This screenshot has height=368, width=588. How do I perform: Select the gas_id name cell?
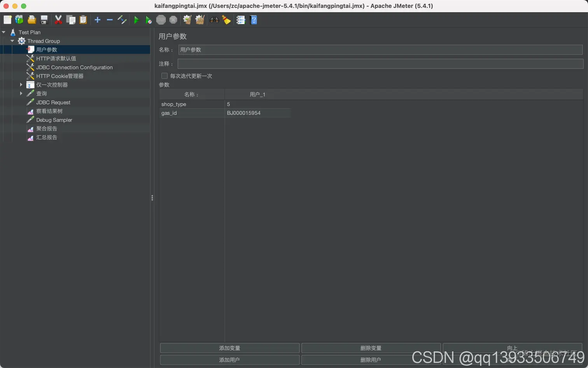click(x=192, y=113)
